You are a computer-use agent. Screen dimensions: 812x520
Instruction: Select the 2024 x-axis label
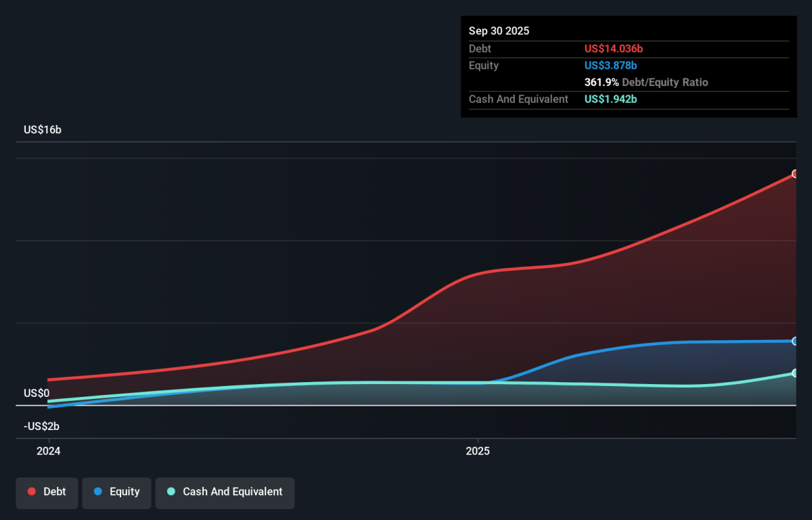pos(48,451)
